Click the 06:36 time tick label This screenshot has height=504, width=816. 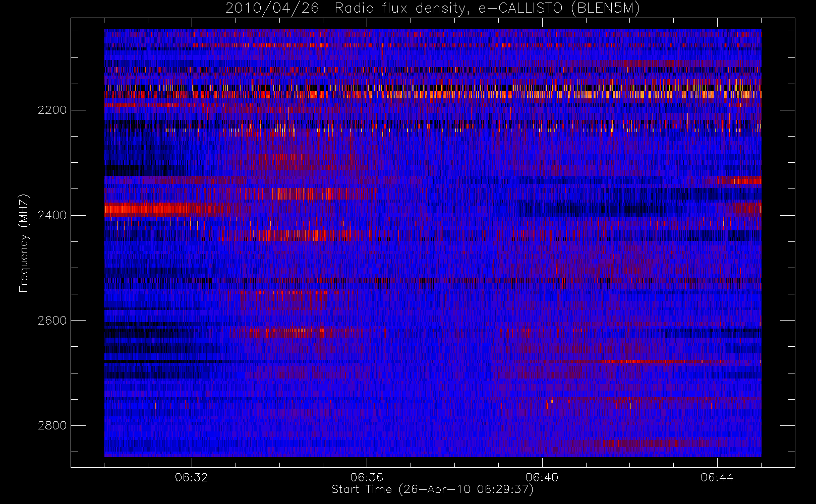point(367,477)
